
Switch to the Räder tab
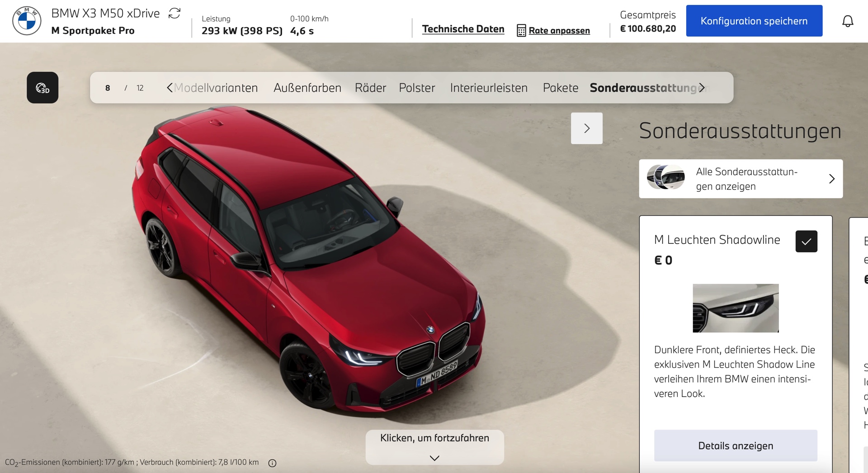point(370,88)
